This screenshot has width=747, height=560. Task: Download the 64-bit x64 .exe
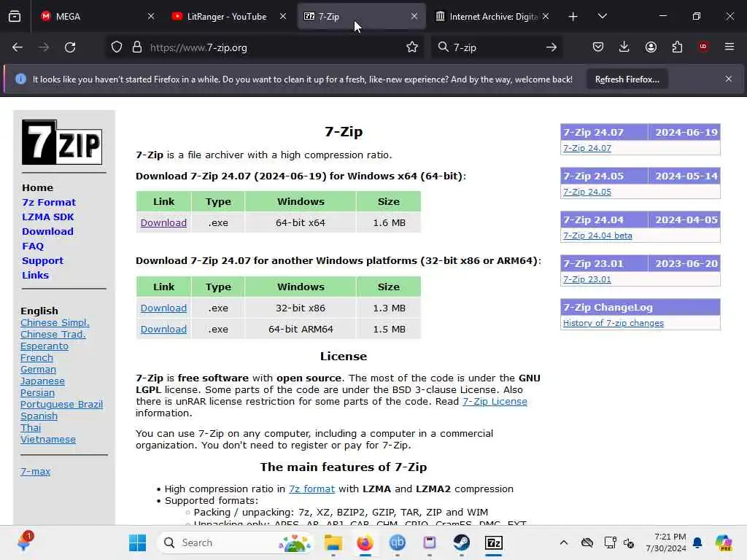click(163, 223)
